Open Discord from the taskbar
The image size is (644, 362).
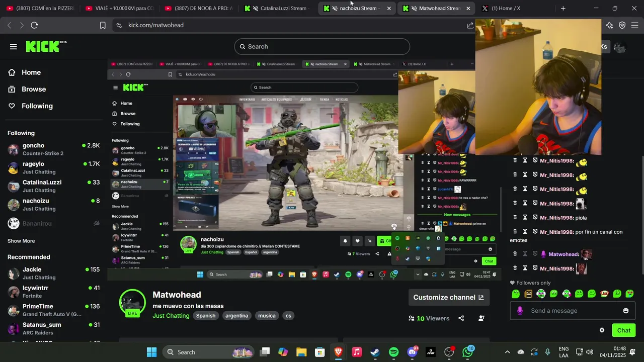[412, 352]
